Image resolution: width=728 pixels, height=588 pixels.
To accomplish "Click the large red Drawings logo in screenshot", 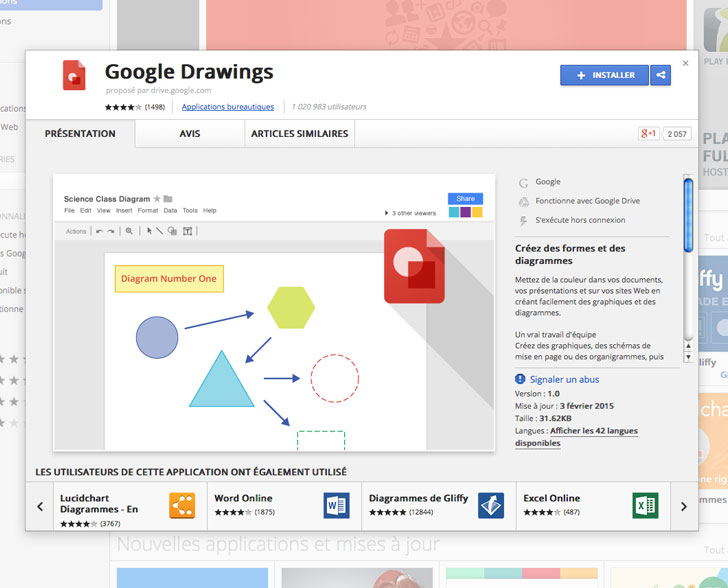I will 414,266.
